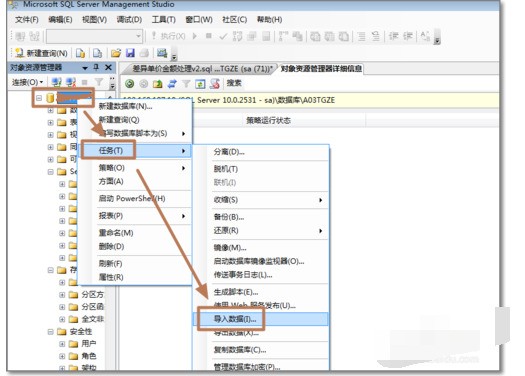Click the Up folder icon in details toolbar
525x376 pixels.
click(158, 84)
